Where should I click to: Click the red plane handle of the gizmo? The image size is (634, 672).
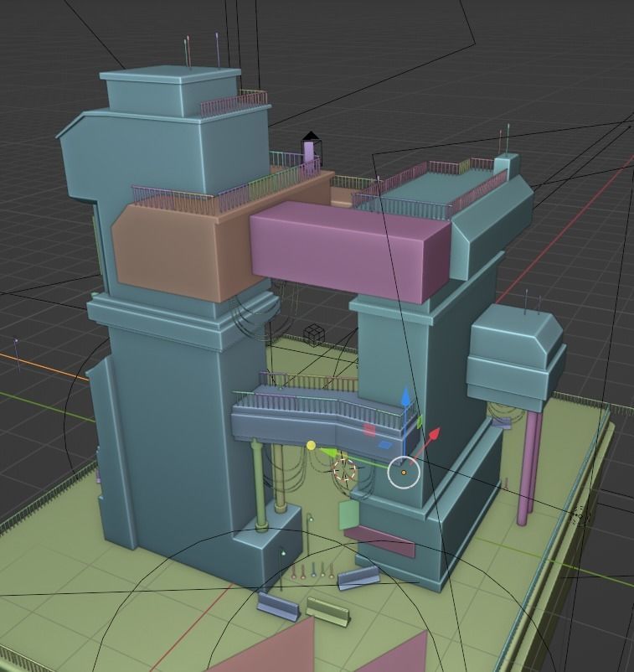tap(369, 430)
